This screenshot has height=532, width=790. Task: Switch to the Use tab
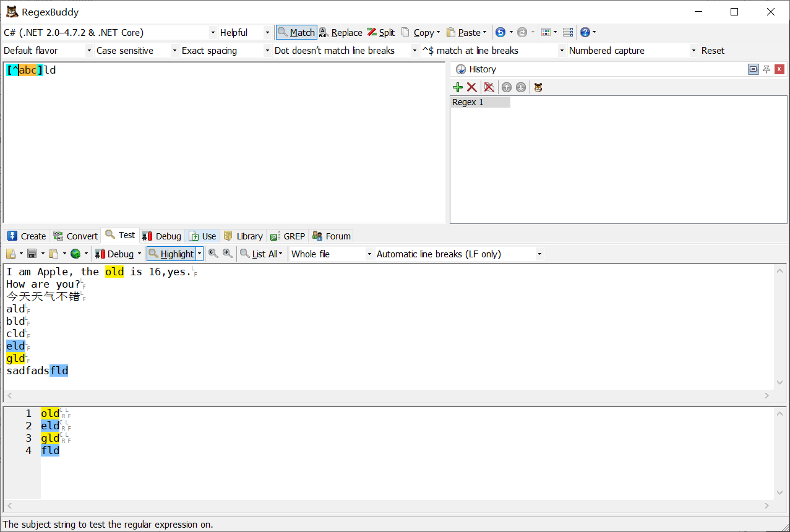(202, 236)
